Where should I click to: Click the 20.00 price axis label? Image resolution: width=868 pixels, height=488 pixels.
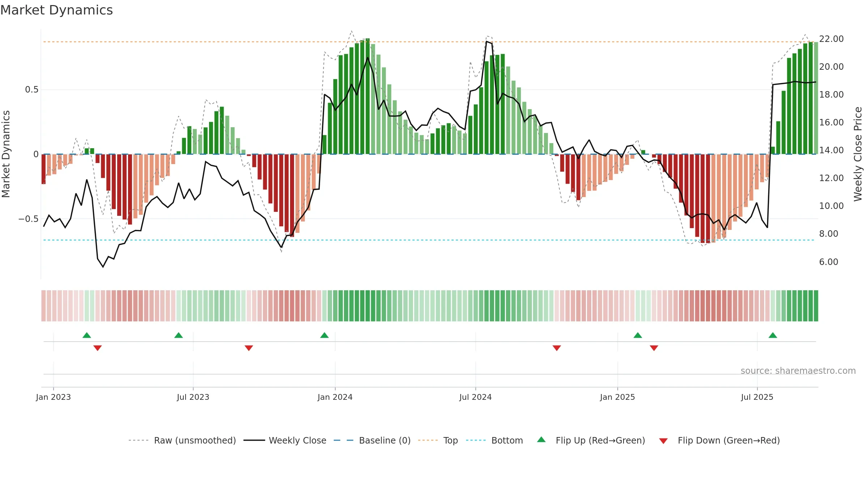click(831, 67)
